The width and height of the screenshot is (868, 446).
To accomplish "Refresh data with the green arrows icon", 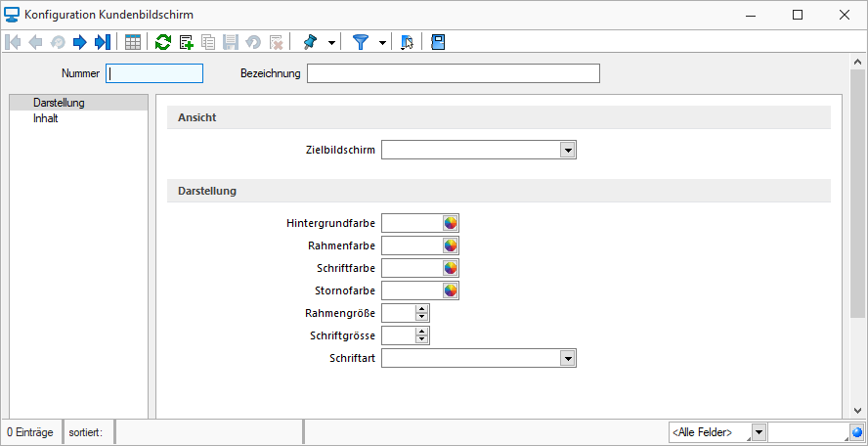I will tap(162, 42).
